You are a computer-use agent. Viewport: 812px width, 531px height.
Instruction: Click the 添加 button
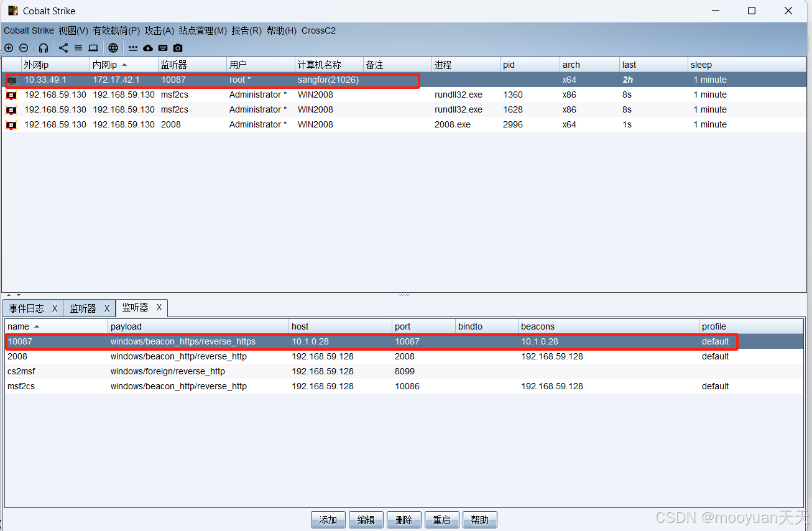click(328, 520)
